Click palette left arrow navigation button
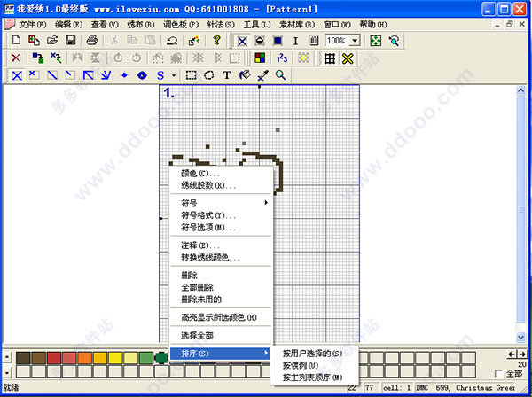 point(512,354)
